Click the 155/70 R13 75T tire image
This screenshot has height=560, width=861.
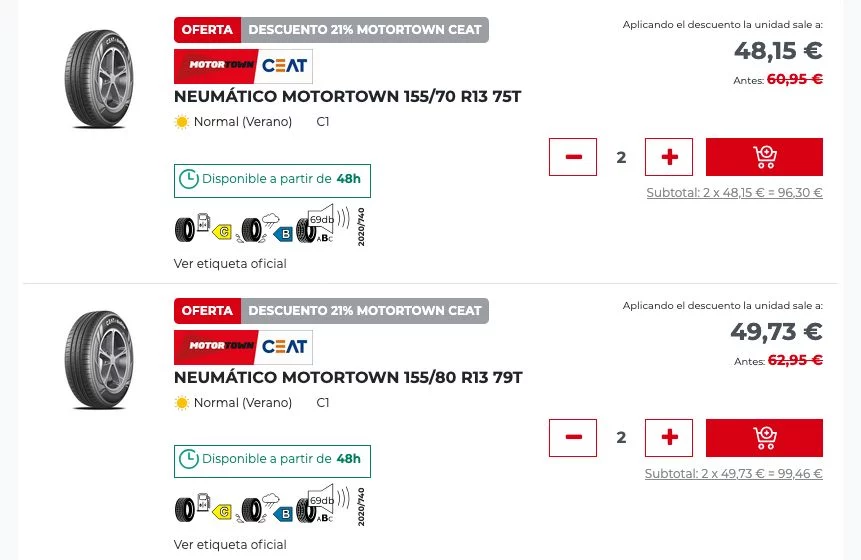pos(98,78)
